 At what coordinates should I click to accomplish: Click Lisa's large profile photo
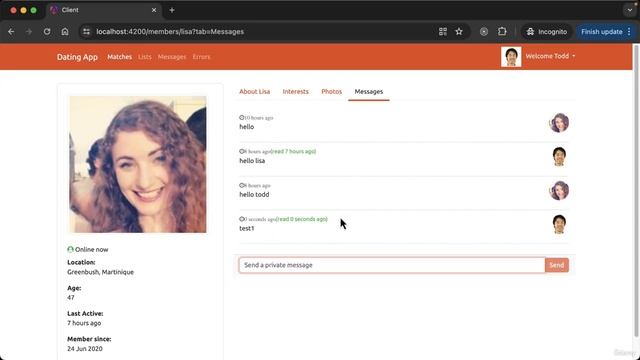point(138,164)
